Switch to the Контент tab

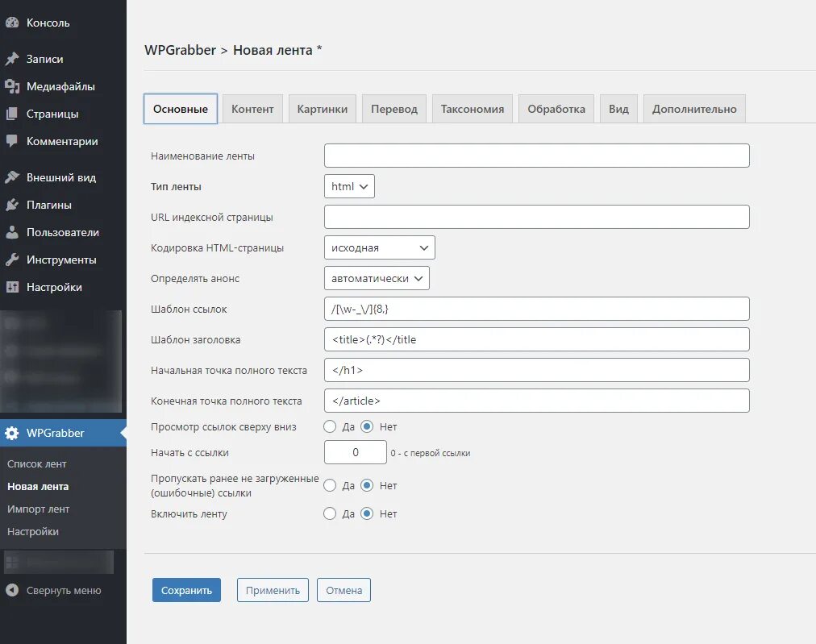point(252,109)
